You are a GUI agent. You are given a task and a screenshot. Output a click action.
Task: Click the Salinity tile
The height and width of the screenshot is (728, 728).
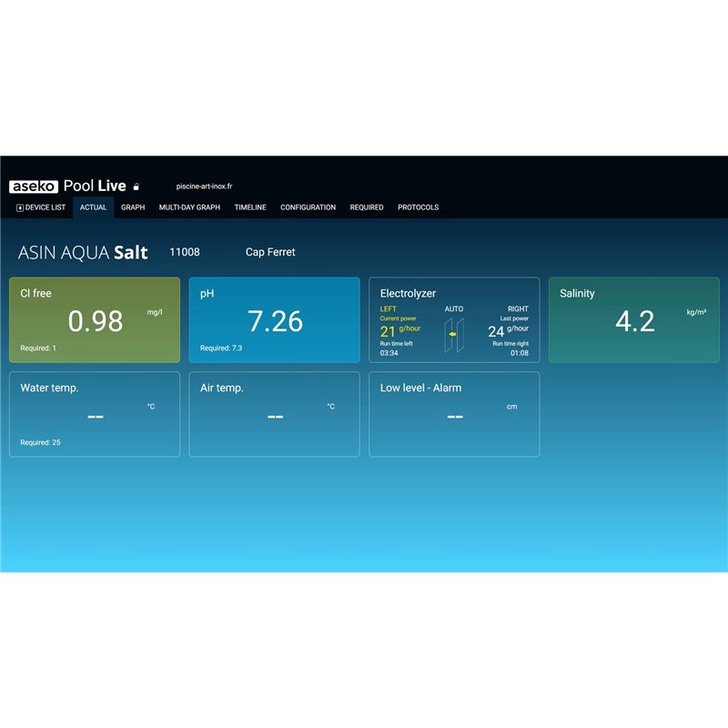coord(633,320)
